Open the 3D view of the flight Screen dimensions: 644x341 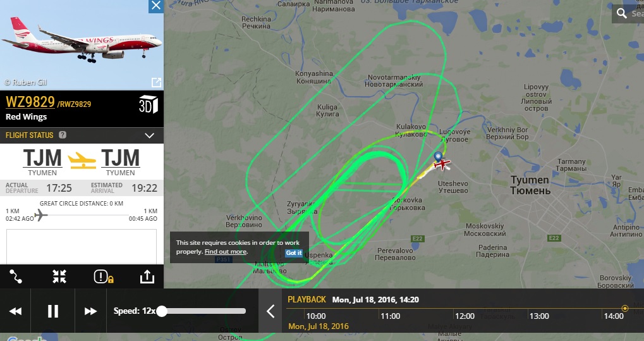coord(148,104)
